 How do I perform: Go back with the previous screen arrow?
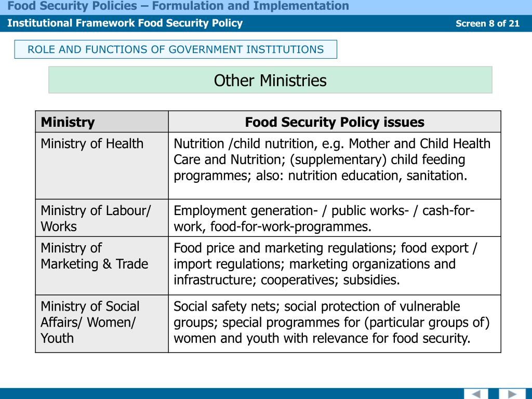pyautogui.click(x=476, y=394)
